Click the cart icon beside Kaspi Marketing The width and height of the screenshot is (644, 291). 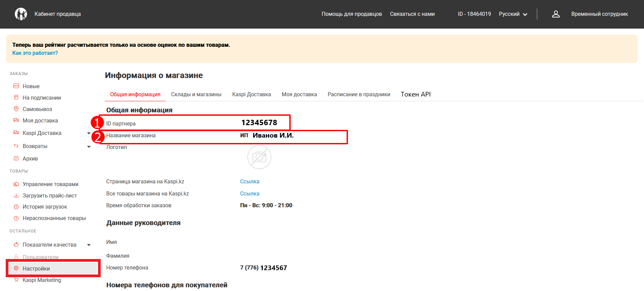[16, 280]
